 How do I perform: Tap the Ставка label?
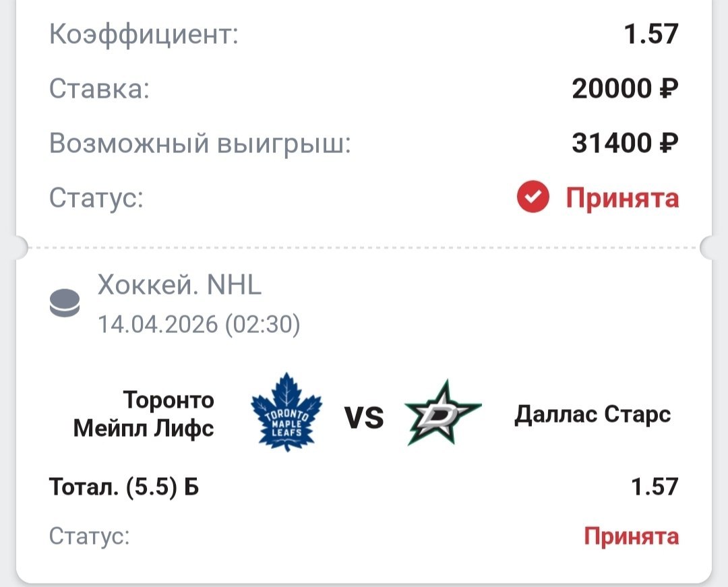pos(99,89)
